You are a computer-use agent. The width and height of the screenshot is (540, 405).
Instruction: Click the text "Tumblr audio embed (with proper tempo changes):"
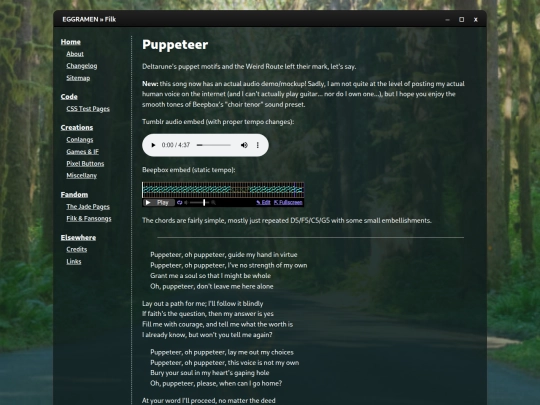(218, 122)
